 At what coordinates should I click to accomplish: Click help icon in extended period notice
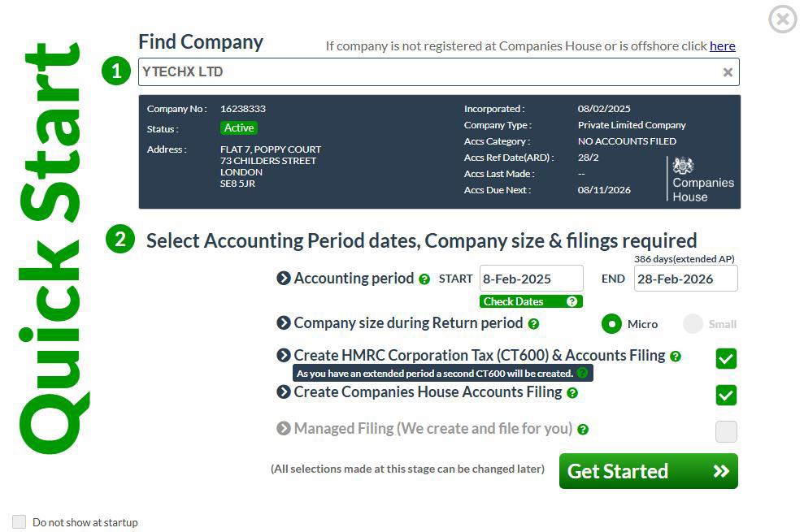(x=582, y=374)
